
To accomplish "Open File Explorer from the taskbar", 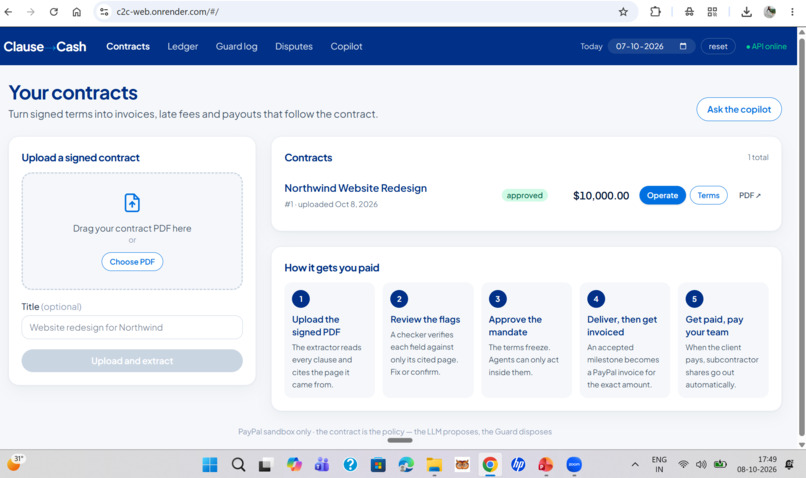I will point(434,465).
